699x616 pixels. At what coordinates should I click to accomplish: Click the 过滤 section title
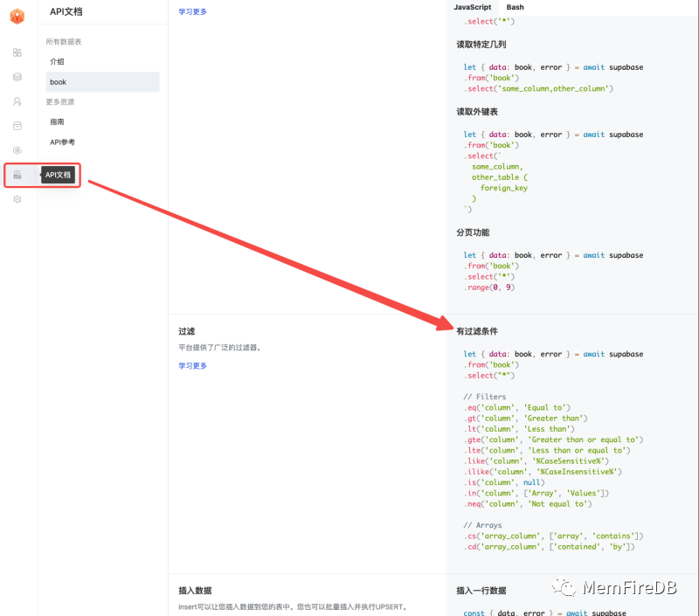[187, 331]
